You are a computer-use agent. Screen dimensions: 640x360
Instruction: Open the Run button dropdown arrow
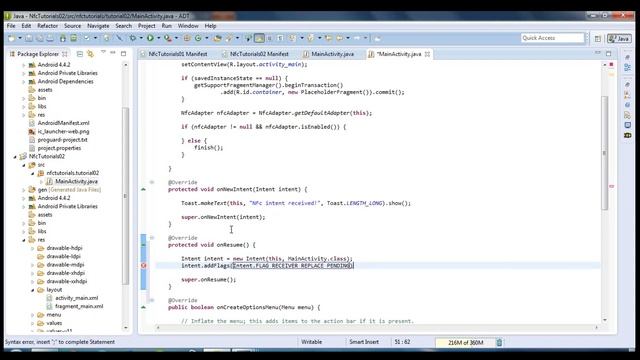[x=158, y=38]
